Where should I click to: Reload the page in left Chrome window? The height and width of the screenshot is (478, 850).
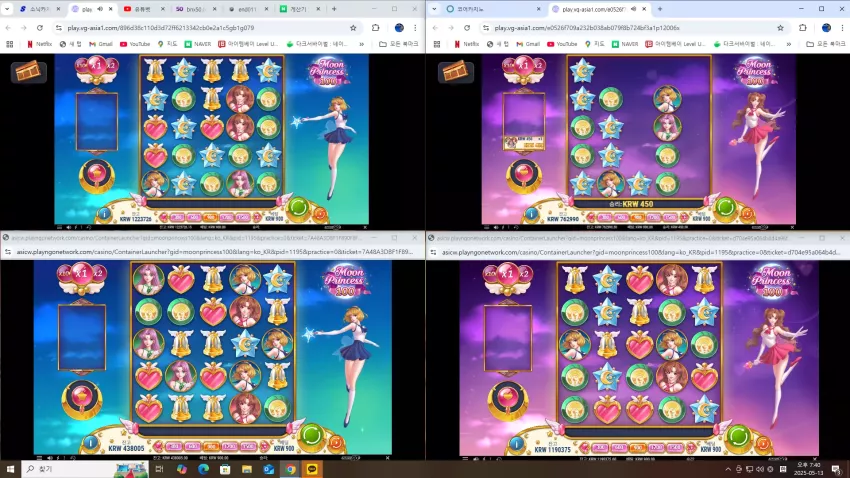click(x=40, y=28)
